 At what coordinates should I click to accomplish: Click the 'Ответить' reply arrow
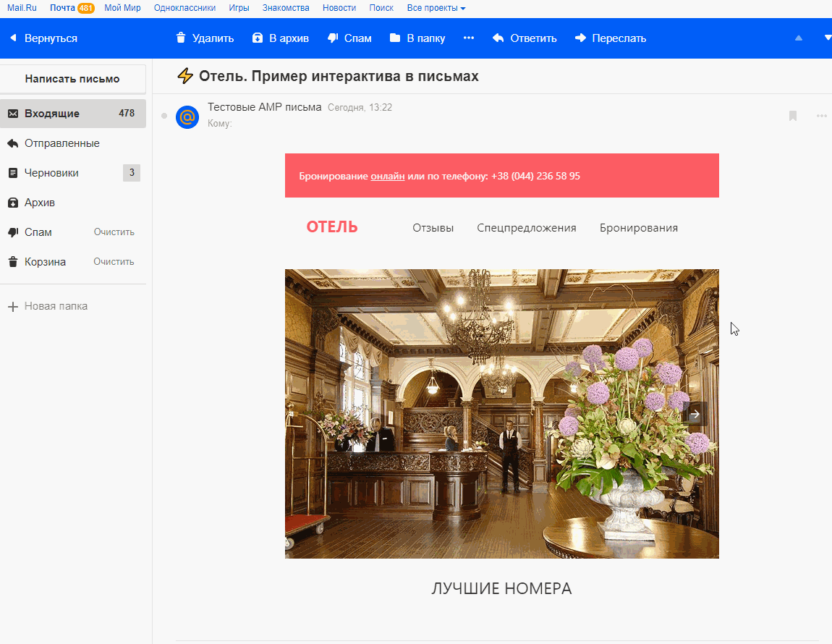[x=498, y=38]
